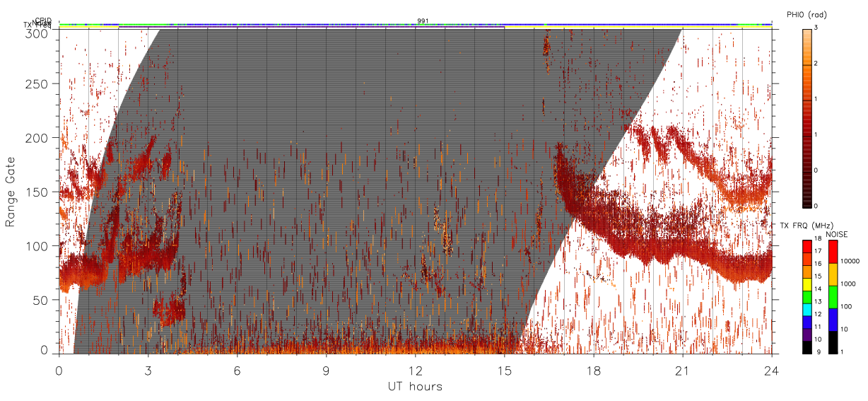Viewport: 868px width, 401px height.
Task: Click the '2' label on PHI0 colorbar
Action: tap(816, 64)
